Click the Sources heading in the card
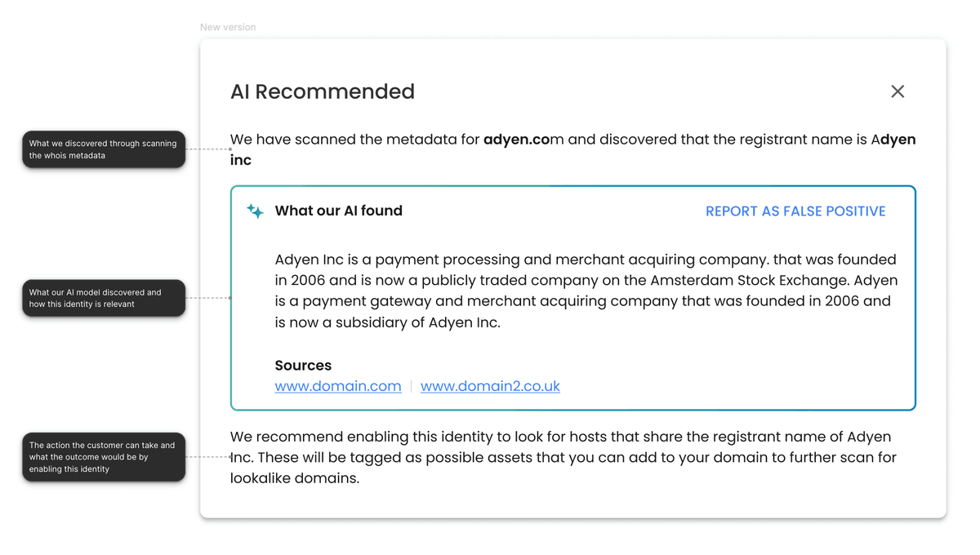The image size is (980, 555). coord(303,365)
